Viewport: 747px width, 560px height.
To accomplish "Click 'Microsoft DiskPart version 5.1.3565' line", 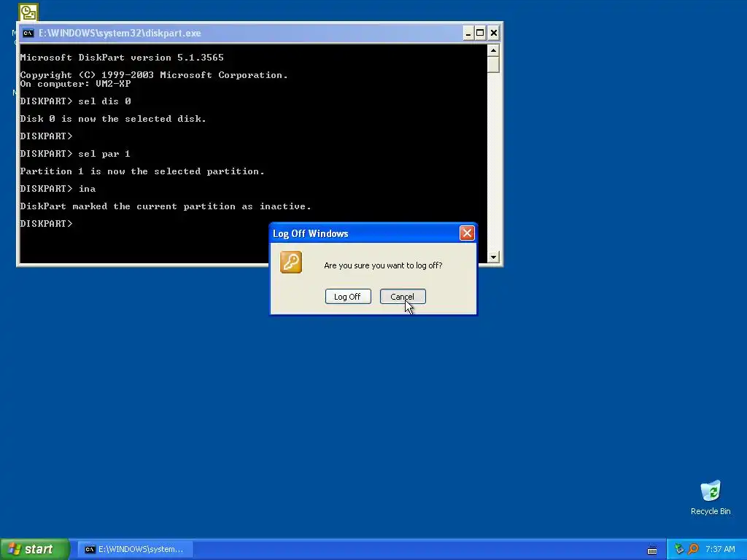I will pos(122,58).
